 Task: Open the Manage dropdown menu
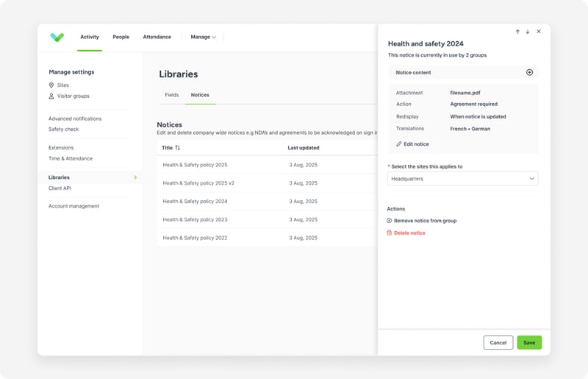coord(204,37)
